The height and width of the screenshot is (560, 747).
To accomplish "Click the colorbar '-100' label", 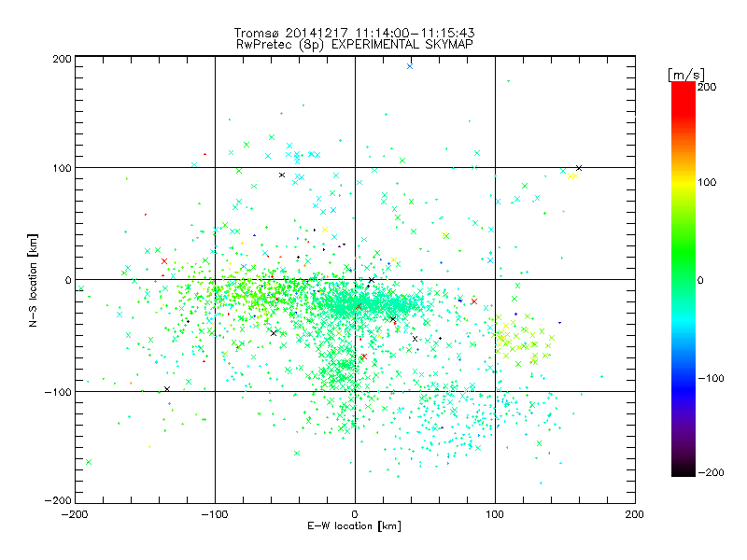I will (711, 378).
